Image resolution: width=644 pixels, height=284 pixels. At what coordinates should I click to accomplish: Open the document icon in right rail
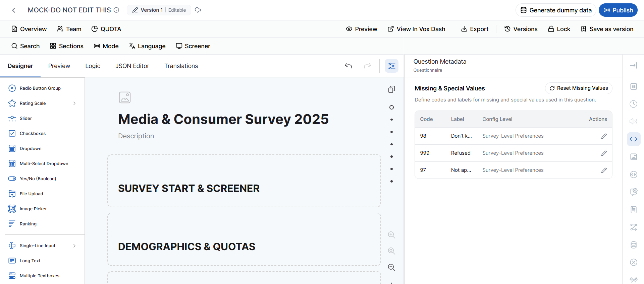click(634, 210)
